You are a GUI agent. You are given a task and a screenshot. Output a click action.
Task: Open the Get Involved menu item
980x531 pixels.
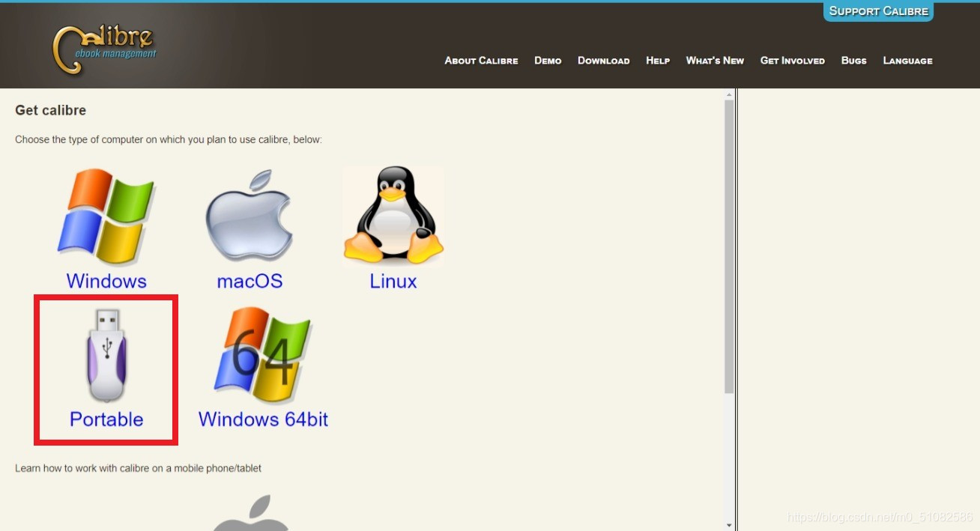tap(792, 61)
